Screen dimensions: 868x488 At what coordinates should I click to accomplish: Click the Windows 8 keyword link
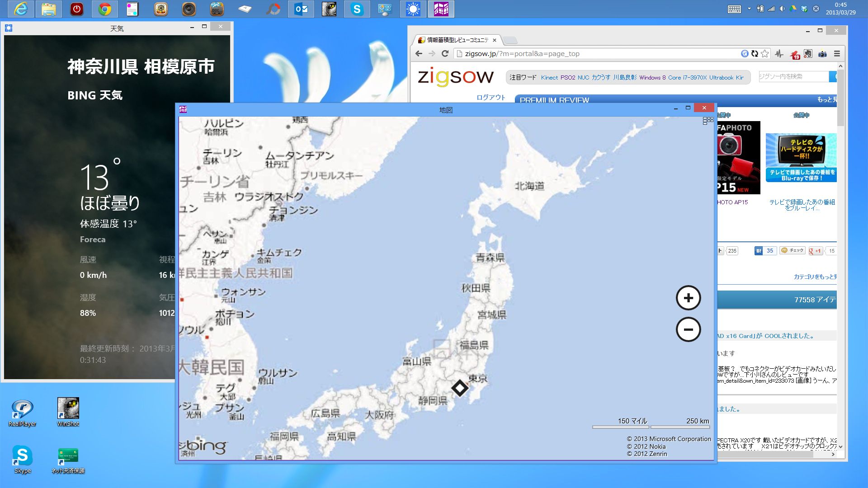pos(652,78)
